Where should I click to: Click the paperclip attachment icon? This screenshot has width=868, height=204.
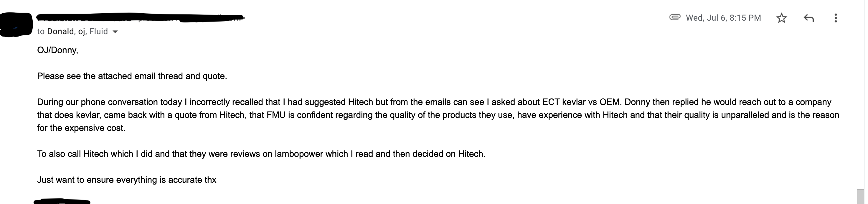pos(675,17)
